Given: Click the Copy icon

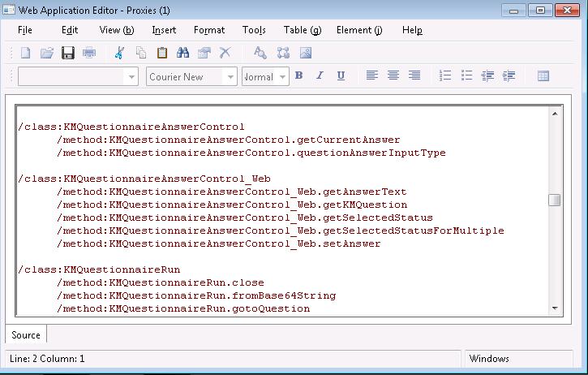Looking at the screenshot, I should pos(141,53).
